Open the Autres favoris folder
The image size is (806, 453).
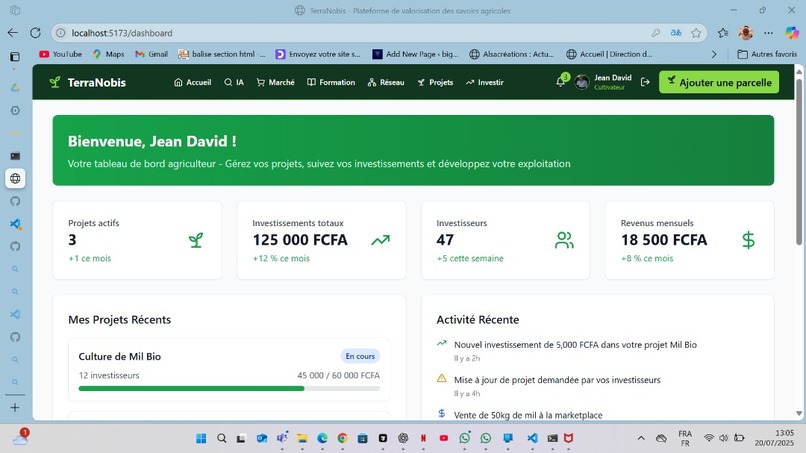point(767,54)
